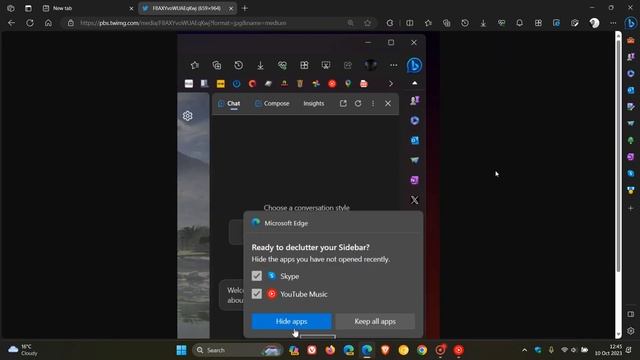The height and width of the screenshot is (360, 640).
Task: Open page settings gear on inner new tab
Action: [x=187, y=116]
